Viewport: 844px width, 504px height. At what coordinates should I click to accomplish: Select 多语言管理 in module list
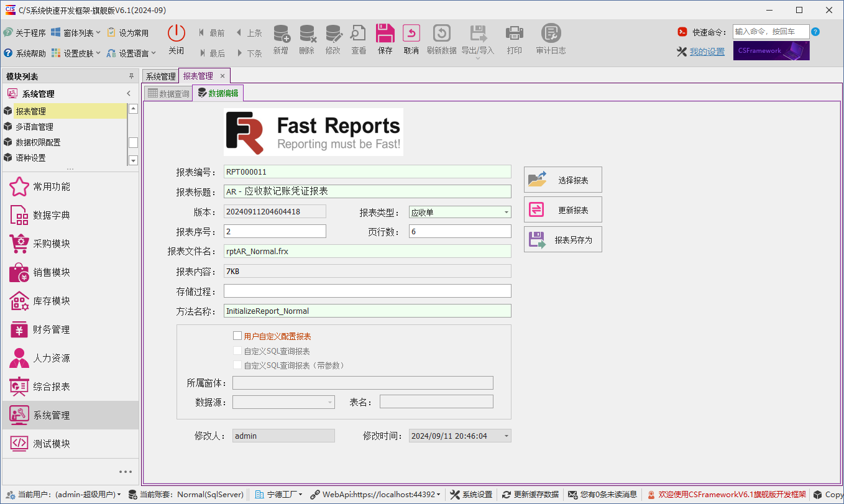click(x=65, y=127)
